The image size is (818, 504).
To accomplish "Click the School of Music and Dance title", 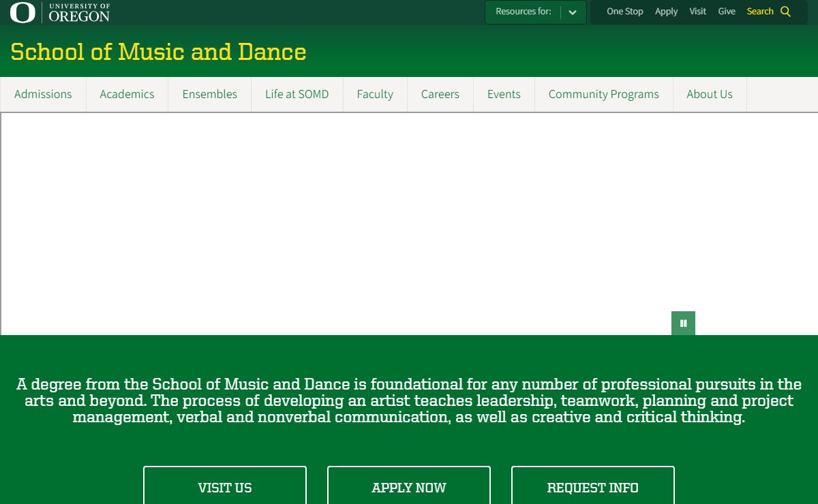I will [x=158, y=52].
